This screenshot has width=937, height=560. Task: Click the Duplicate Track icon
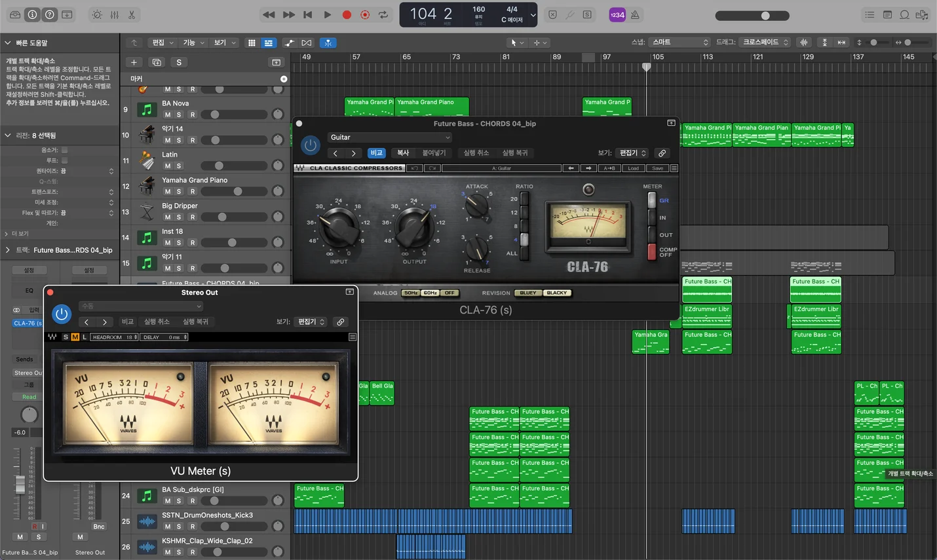click(x=157, y=62)
